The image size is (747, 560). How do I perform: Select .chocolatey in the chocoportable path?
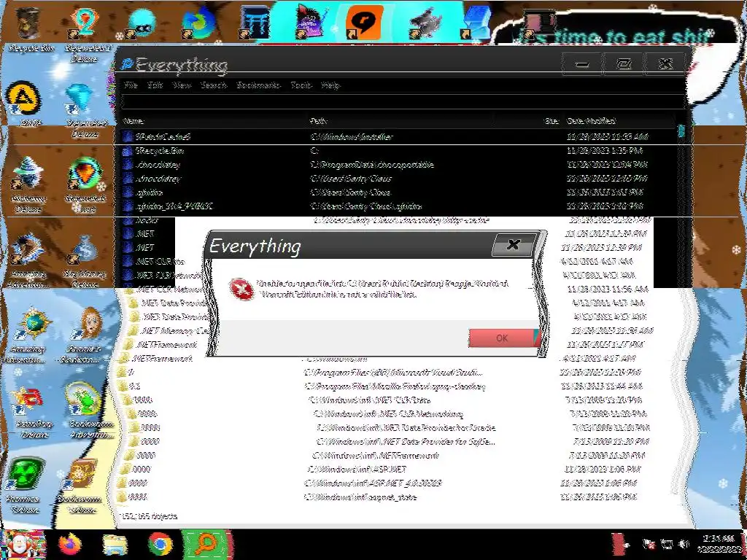(x=399, y=165)
